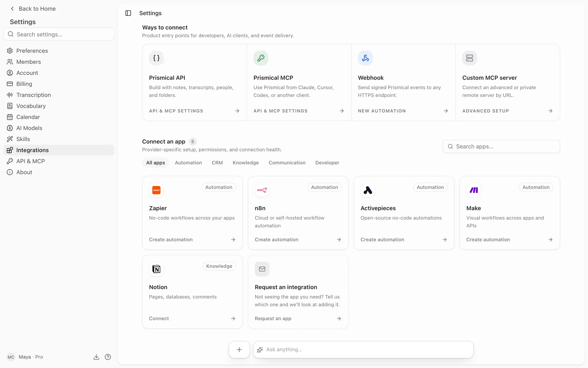Open Billing settings

[x=59, y=84]
